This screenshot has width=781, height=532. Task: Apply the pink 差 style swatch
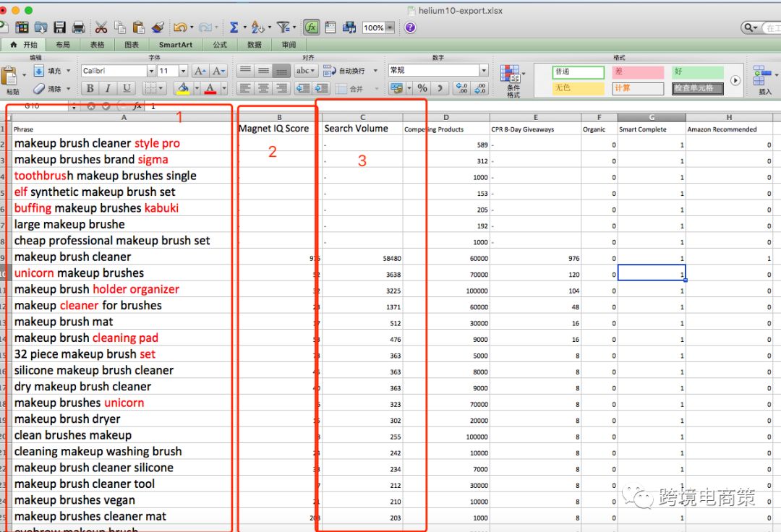638,72
